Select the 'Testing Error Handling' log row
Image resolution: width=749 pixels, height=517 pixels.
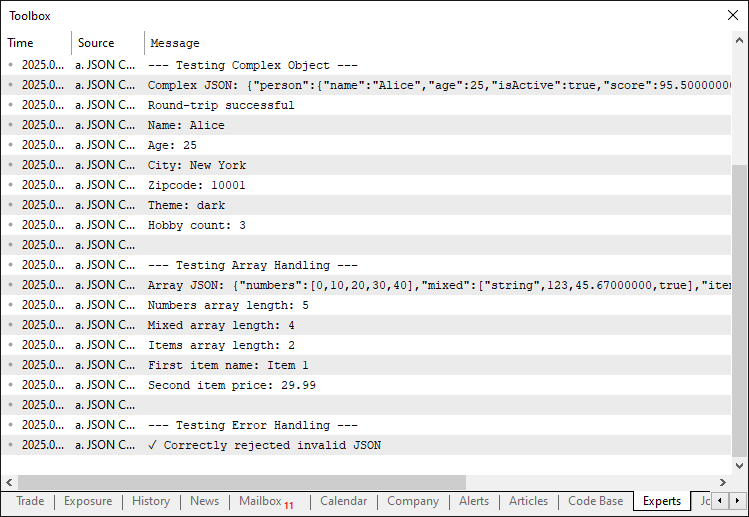(x=366, y=425)
